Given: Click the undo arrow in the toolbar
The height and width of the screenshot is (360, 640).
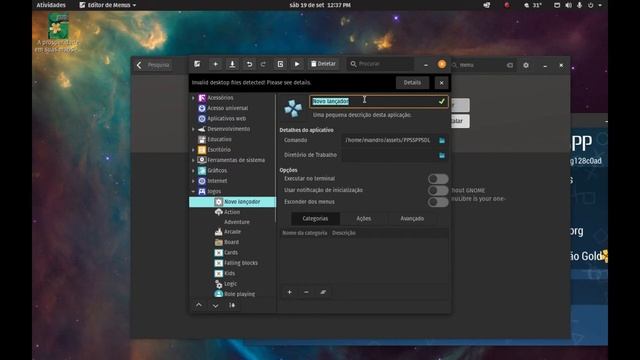Looking at the screenshot, I should click(x=249, y=64).
